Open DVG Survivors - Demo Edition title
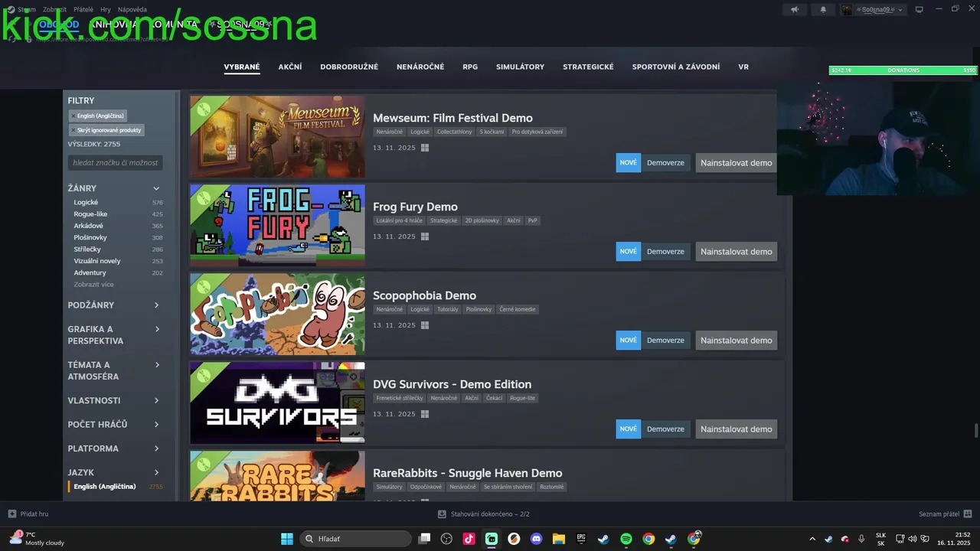Image resolution: width=980 pixels, height=551 pixels. point(452,384)
